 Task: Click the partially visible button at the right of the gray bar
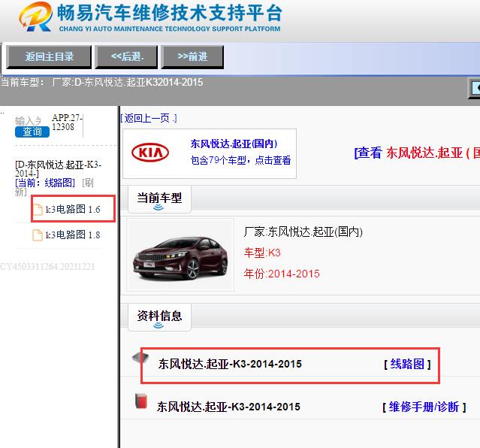coord(475,89)
